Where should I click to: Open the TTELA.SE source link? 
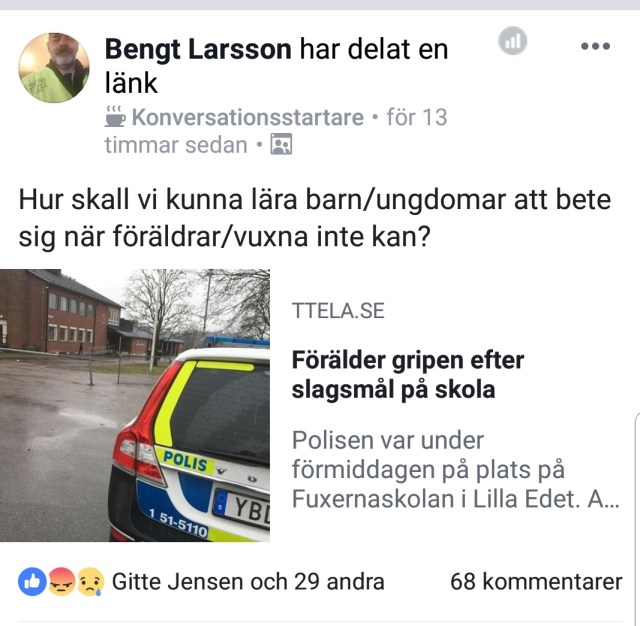338,311
